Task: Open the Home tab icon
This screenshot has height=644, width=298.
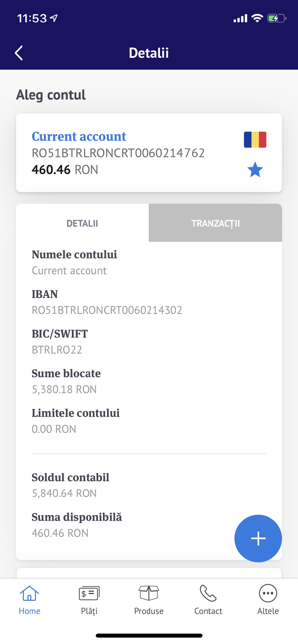Action: coord(29,593)
